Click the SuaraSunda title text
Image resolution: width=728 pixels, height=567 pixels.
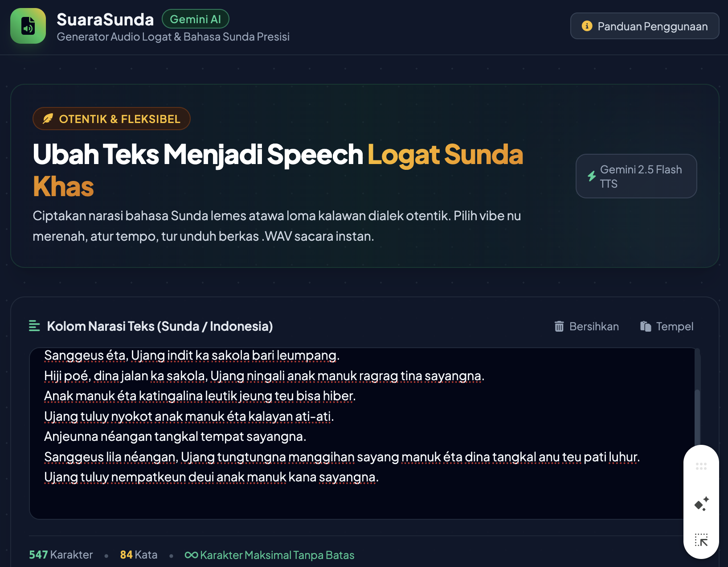pos(105,19)
